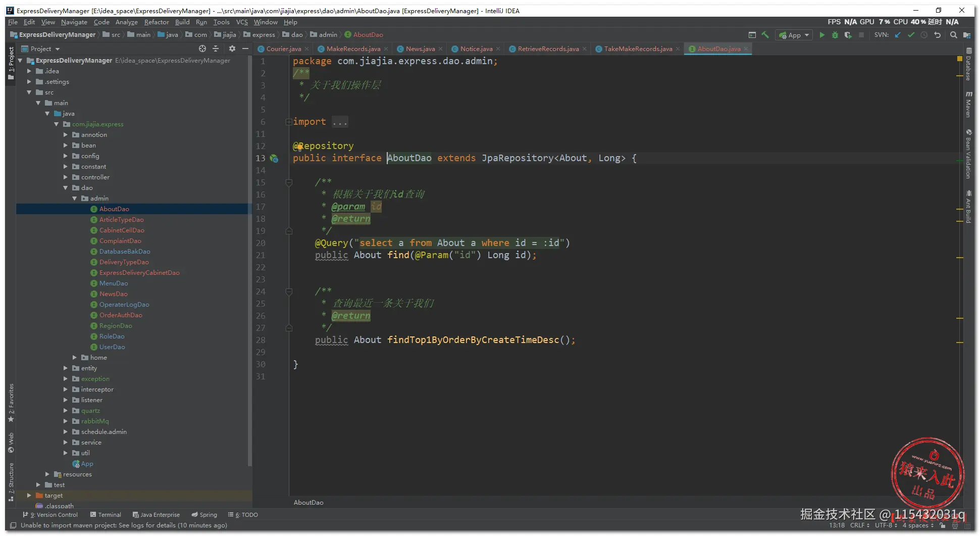Open the App run configuration dropdown
The width and height of the screenshot is (980, 536).
click(794, 35)
